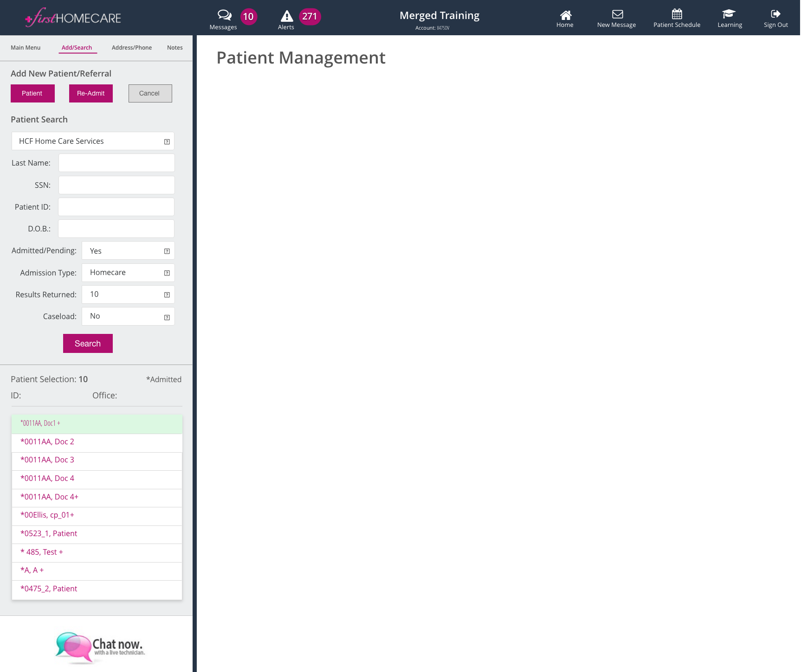Open New Message envelope icon

pyautogui.click(x=617, y=14)
